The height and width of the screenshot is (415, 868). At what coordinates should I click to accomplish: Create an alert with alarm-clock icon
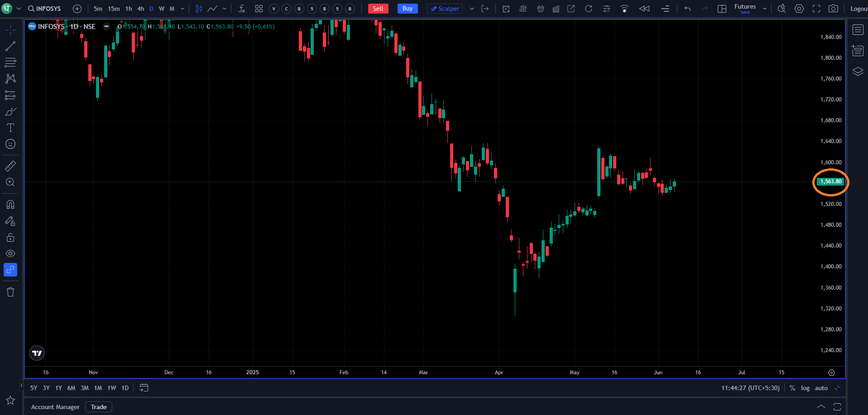tap(506, 9)
